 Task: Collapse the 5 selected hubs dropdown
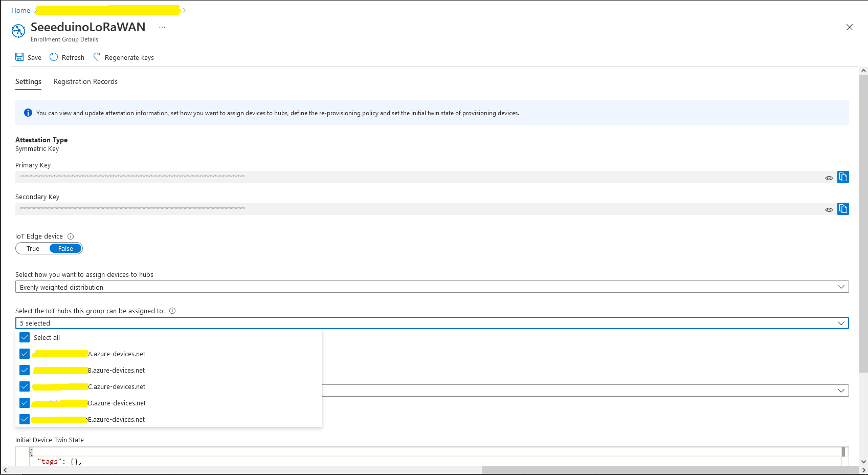[x=840, y=323]
